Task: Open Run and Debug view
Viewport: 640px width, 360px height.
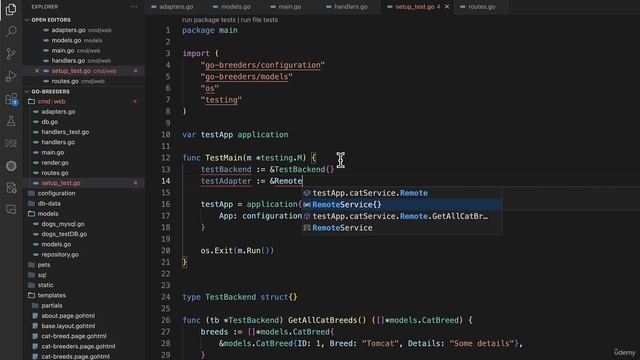Action: pyautogui.click(x=11, y=76)
